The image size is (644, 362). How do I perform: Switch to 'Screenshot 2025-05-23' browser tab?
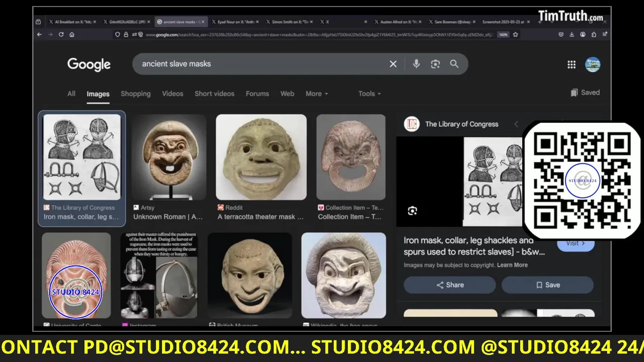pos(505,22)
